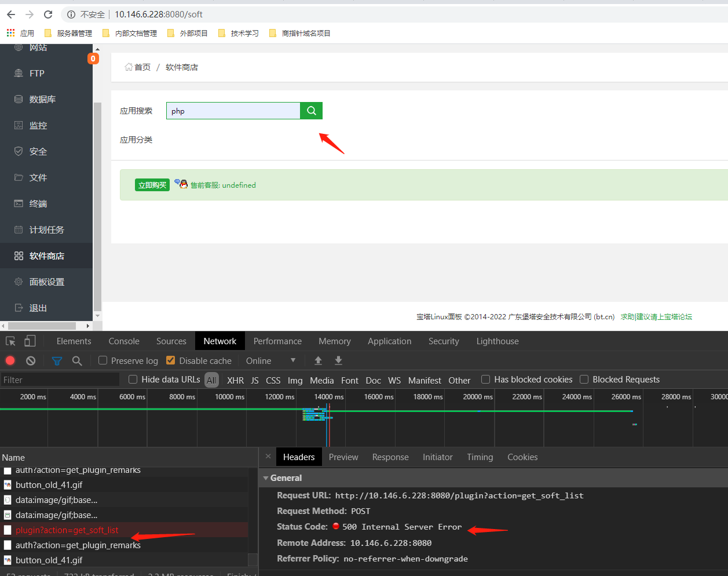This screenshot has width=728, height=576.
Task: Open the Online throttling dropdown
Action: (x=270, y=360)
